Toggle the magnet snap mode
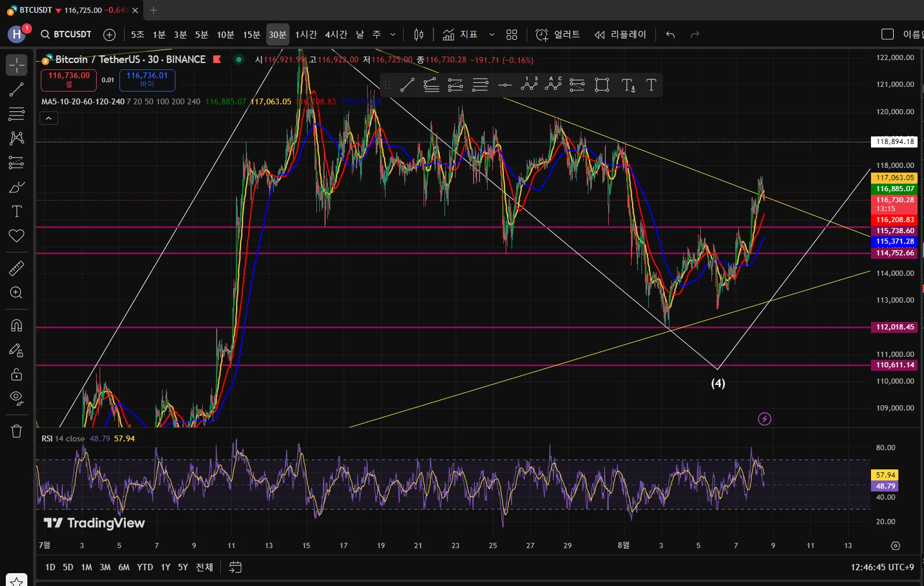The width and height of the screenshot is (924, 586). [16, 325]
